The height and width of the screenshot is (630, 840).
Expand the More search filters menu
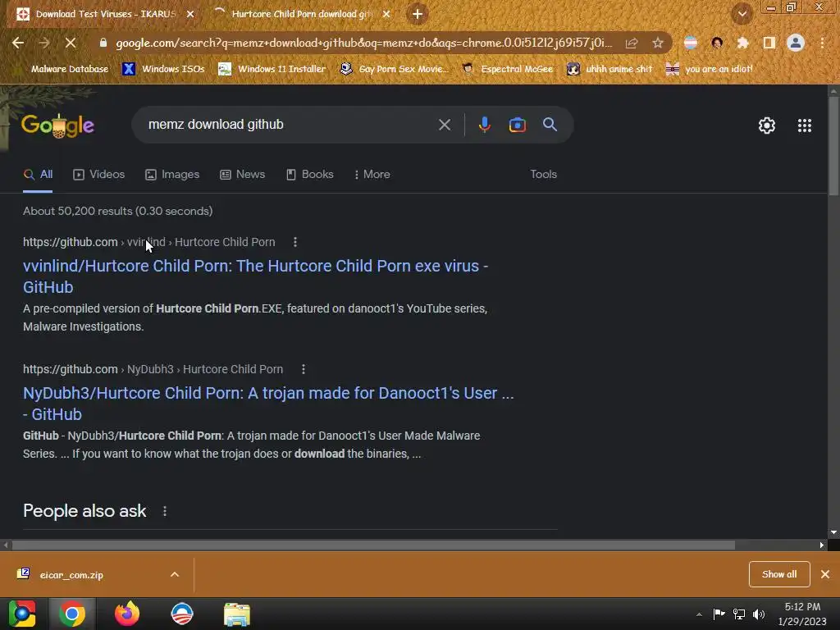[372, 174]
